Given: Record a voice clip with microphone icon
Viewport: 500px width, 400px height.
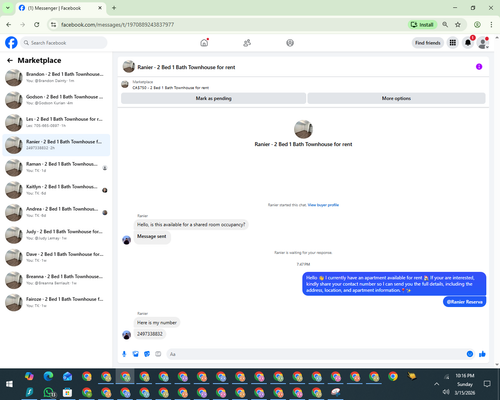Looking at the screenshot, I should click(124, 354).
